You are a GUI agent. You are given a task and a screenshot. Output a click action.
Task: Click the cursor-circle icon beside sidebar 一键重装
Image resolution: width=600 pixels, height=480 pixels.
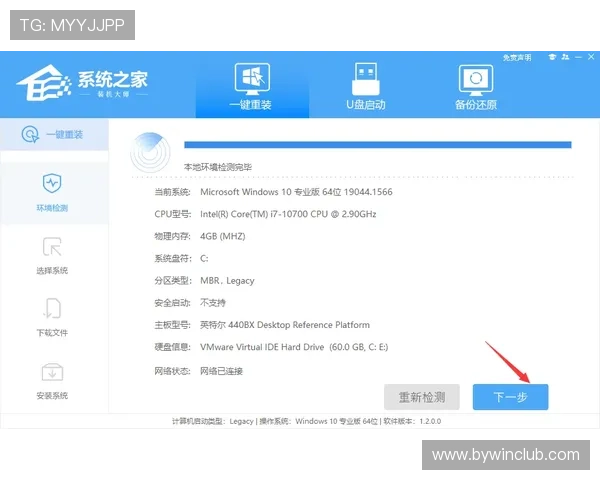[x=30, y=134]
